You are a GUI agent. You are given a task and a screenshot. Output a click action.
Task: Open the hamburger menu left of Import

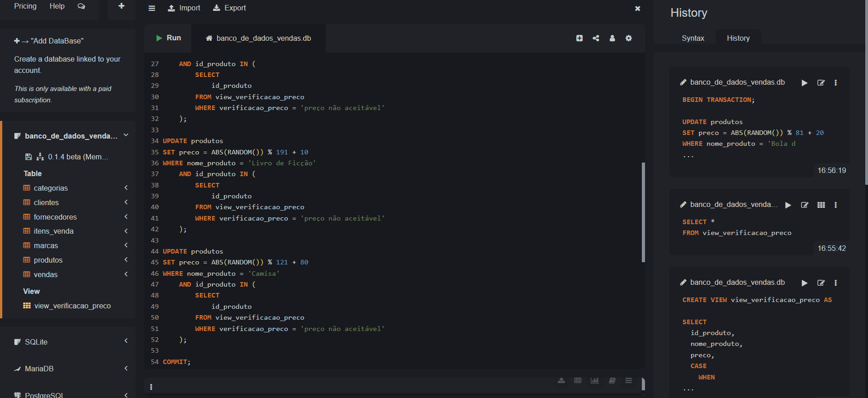point(152,8)
